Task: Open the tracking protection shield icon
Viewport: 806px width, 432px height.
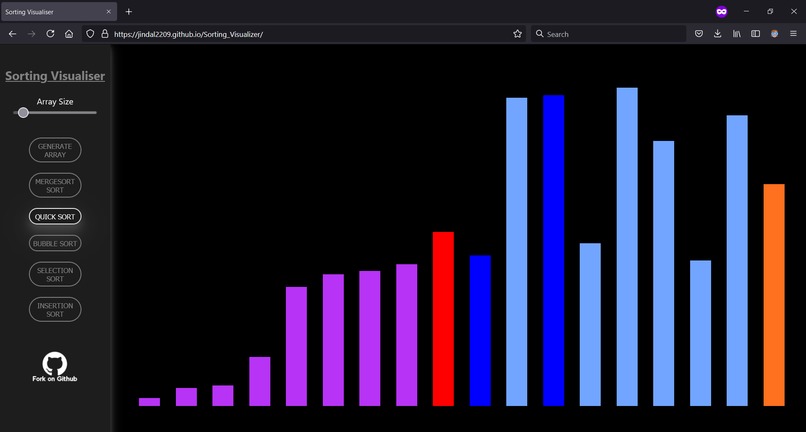Action: (x=90, y=34)
